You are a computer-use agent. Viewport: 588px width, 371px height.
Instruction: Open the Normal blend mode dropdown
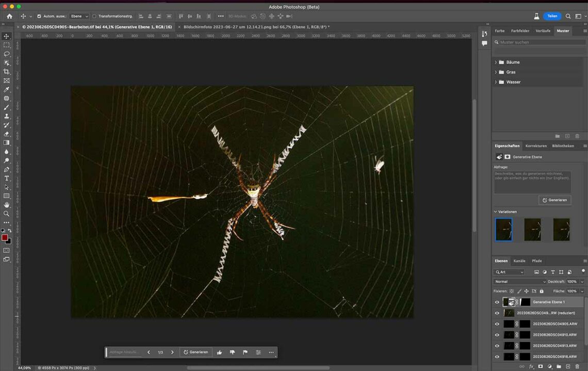tap(519, 282)
